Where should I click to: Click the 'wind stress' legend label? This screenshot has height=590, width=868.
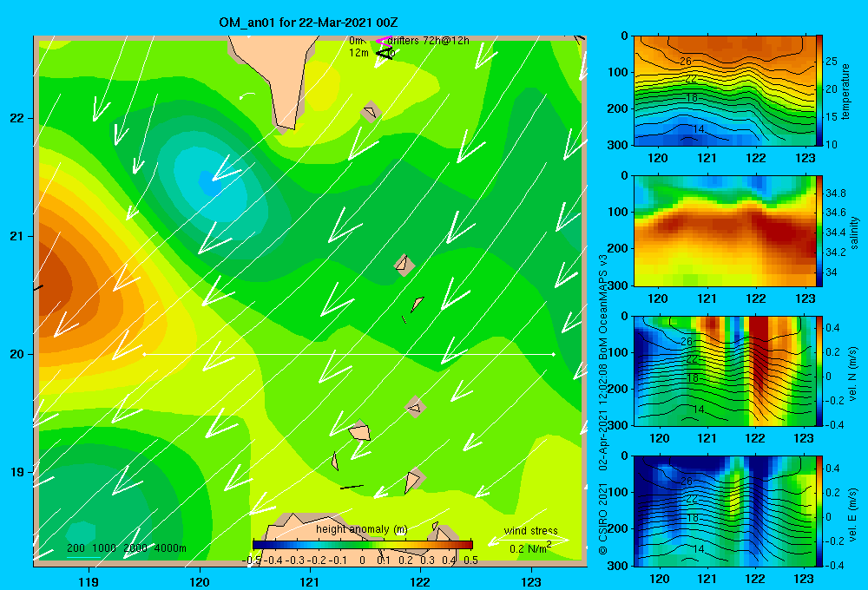click(530, 530)
